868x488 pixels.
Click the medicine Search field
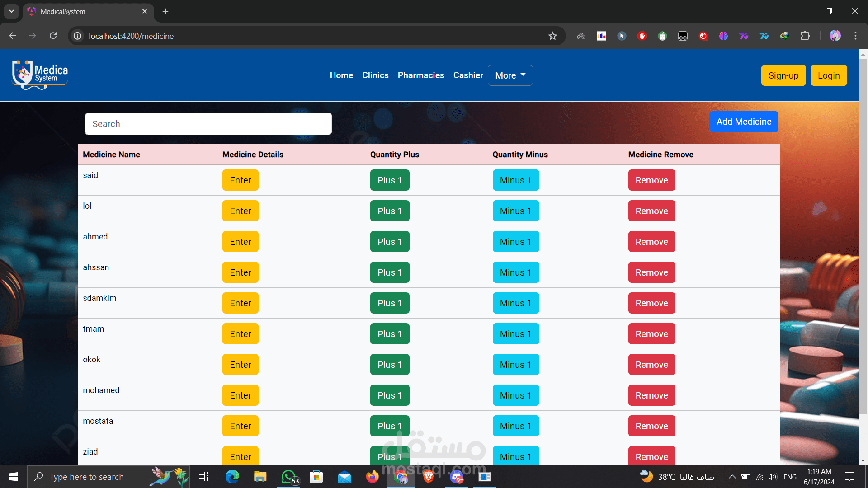(x=208, y=124)
